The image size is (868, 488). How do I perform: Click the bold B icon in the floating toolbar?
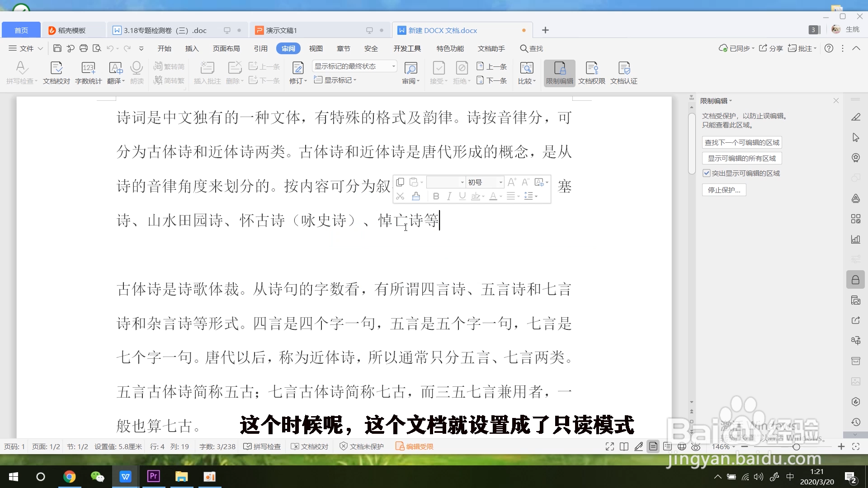[x=436, y=196]
